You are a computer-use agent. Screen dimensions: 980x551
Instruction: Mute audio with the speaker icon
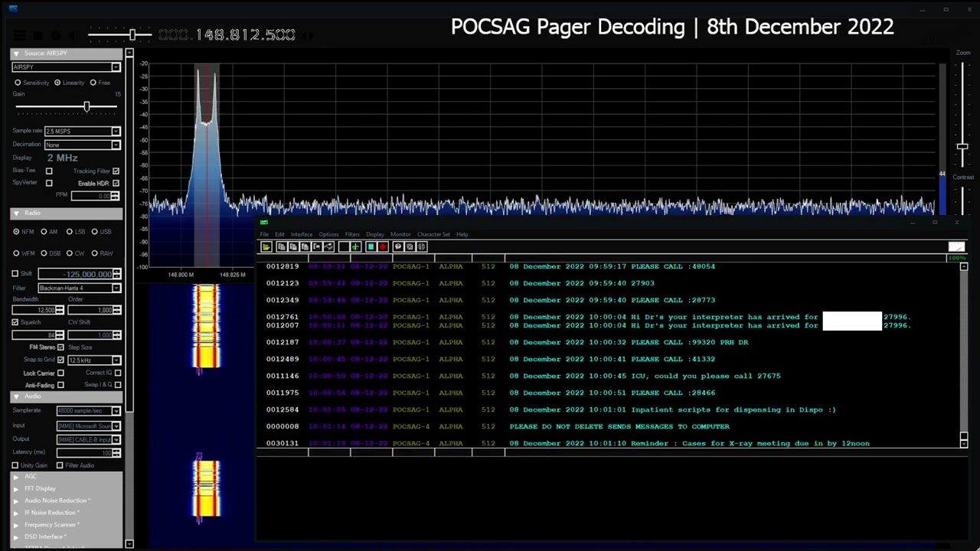[73, 35]
